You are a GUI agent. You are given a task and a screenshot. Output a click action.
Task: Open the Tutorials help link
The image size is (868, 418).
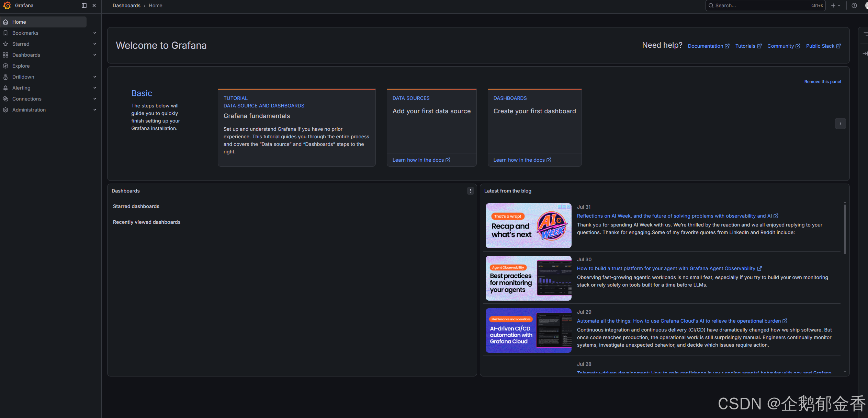click(748, 46)
